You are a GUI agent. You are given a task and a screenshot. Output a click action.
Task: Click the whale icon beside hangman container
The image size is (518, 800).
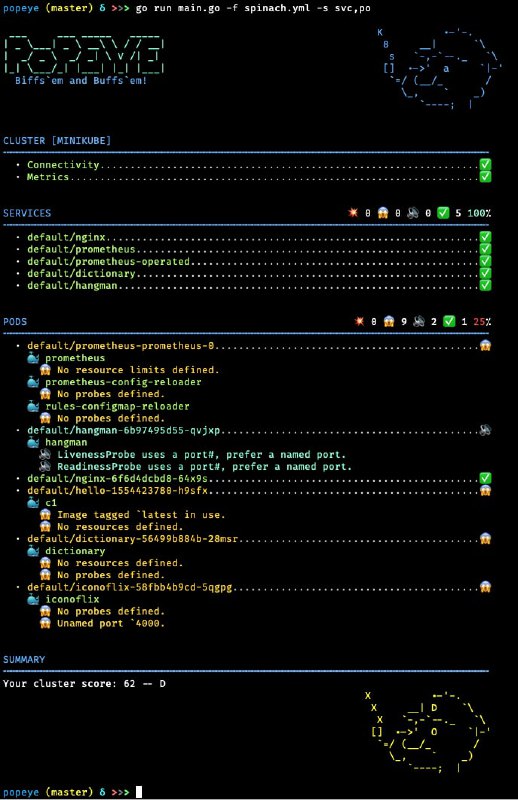coord(33,442)
